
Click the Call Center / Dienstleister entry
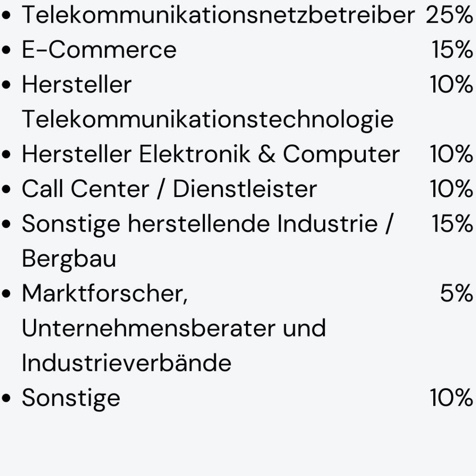(169, 189)
